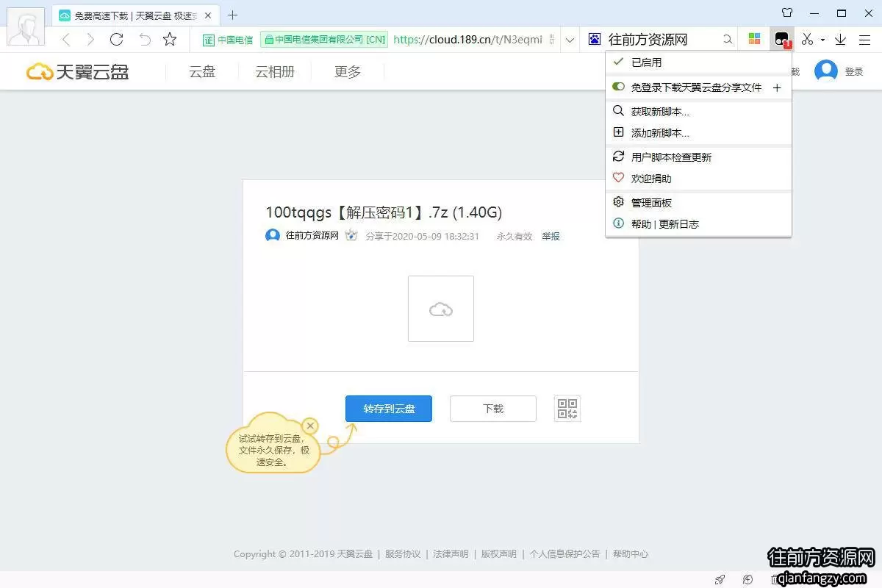
Task: Click the 中国电信 site verification badge
Action: 228,40
